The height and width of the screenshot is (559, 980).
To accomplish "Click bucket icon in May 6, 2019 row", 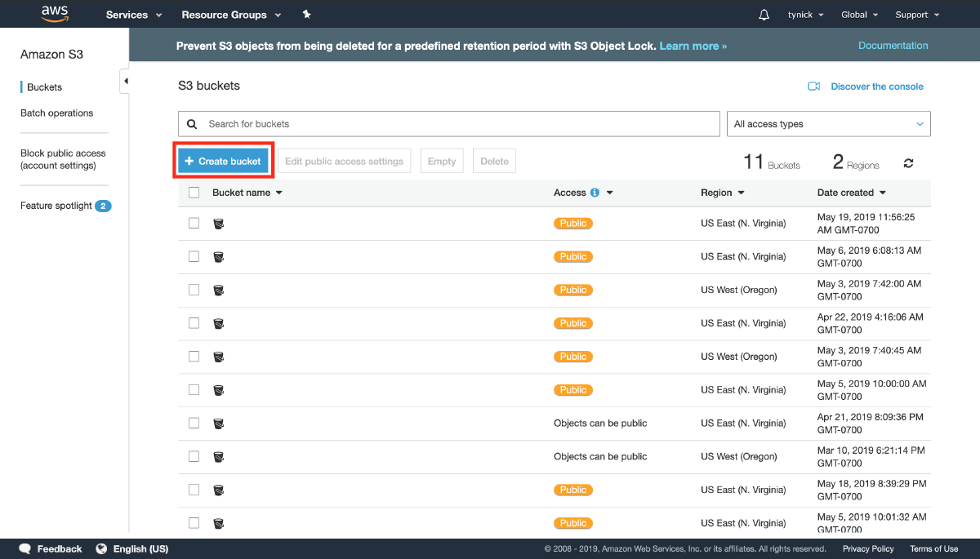I will tap(218, 257).
